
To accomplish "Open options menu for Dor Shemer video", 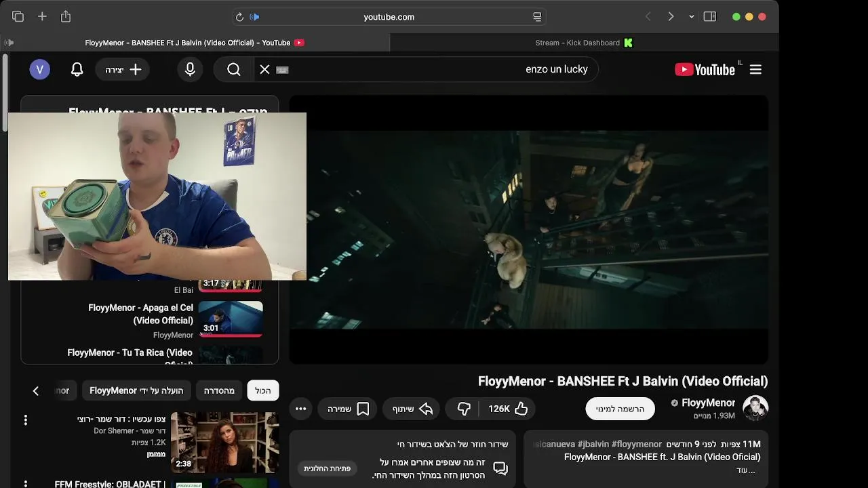I will click(26, 420).
